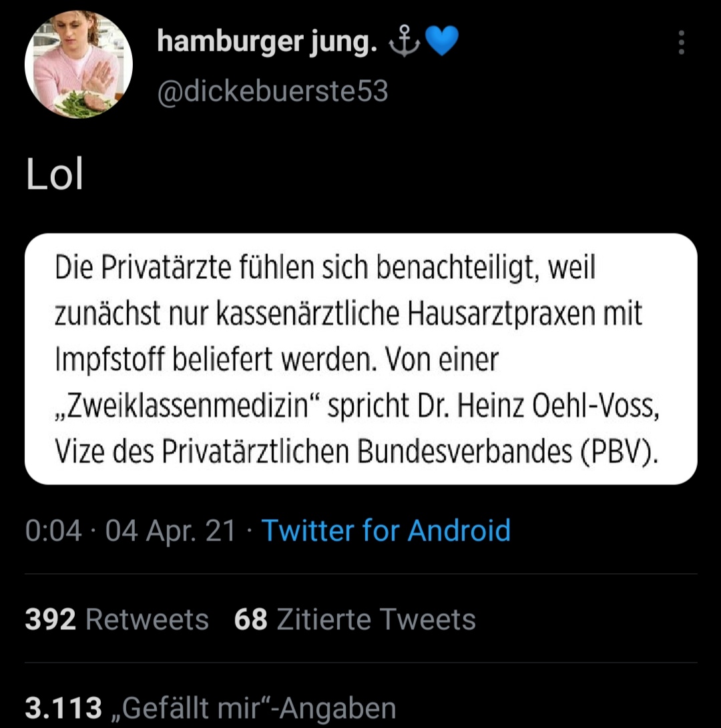This screenshot has width=721, height=728.
Task: Click the word "Impfstoff" in the image
Action: (110, 360)
